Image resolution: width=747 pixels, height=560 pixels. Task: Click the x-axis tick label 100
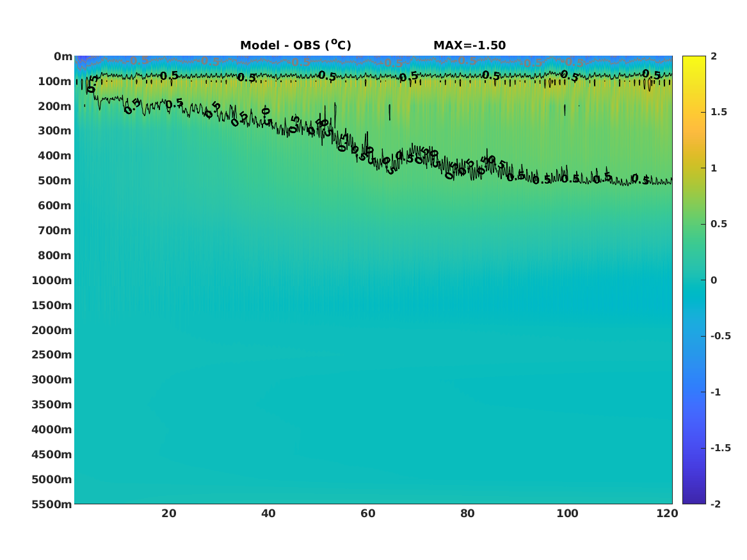[567, 513]
